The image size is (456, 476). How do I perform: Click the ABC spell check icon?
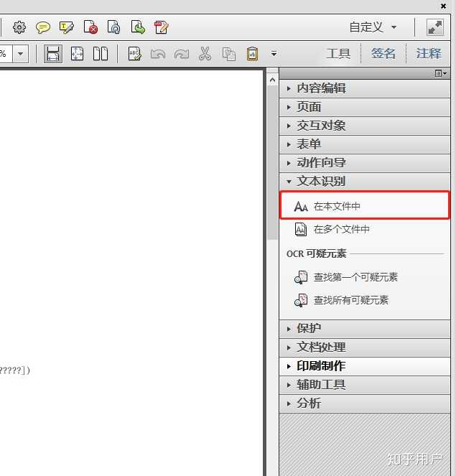134,54
